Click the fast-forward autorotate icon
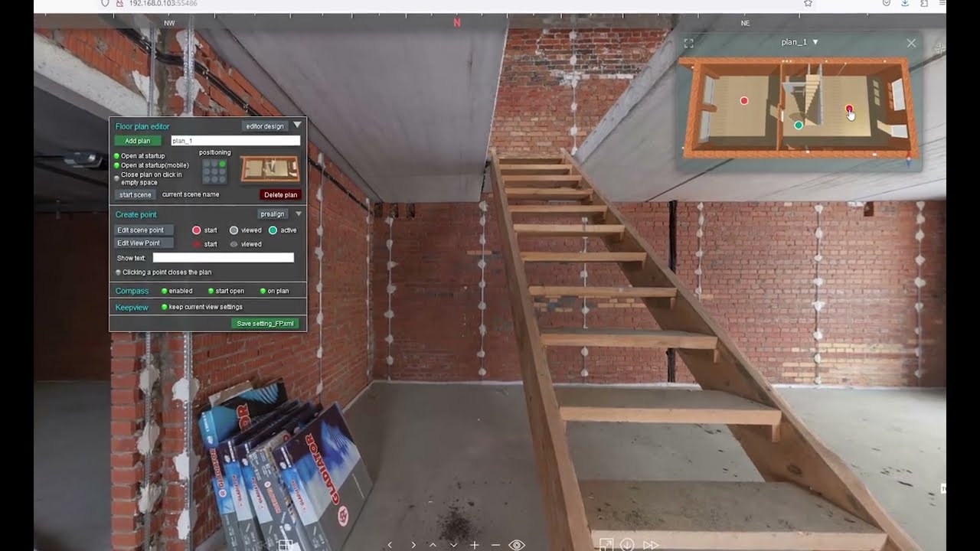 651,545
